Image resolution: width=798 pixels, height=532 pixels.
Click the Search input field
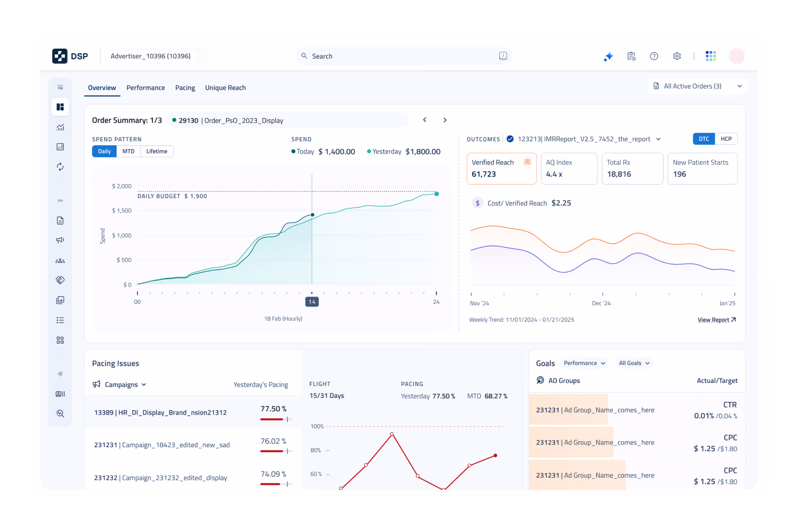pyautogui.click(x=404, y=56)
